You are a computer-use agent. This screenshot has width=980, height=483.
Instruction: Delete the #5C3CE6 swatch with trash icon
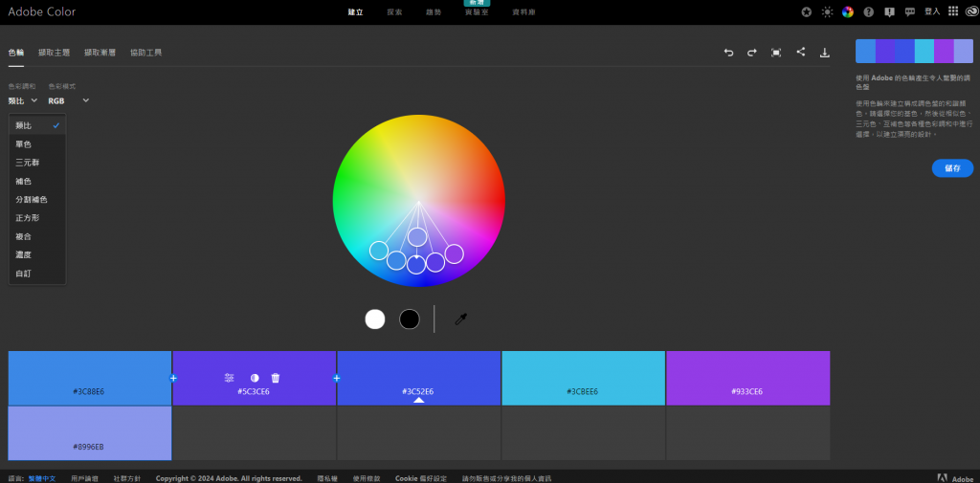276,378
